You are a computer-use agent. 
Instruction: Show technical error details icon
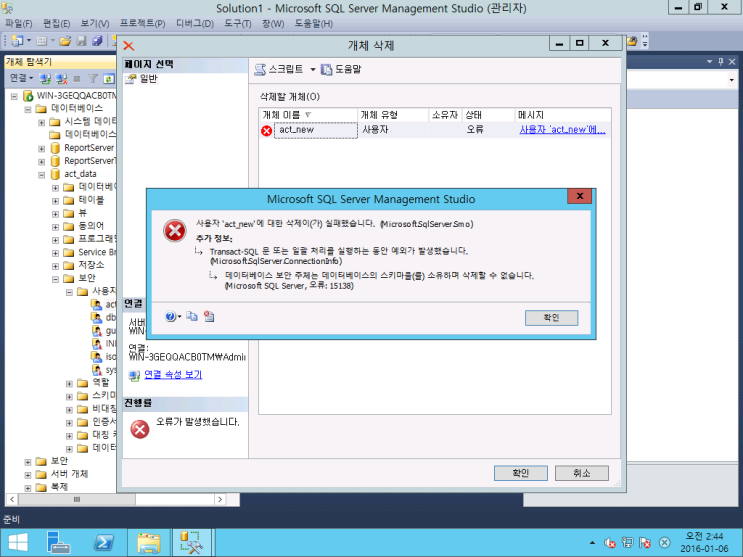coord(209,316)
